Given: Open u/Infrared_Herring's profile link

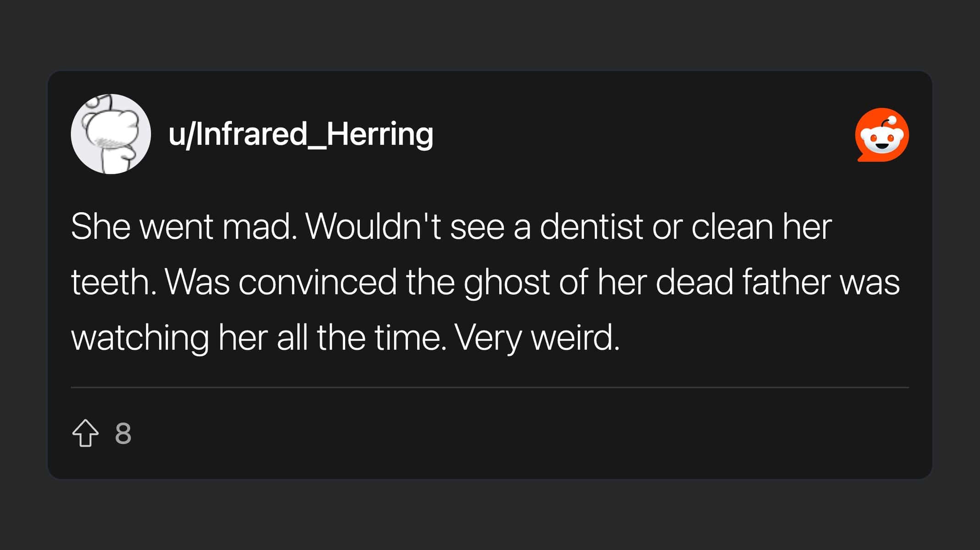Looking at the screenshot, I should [301, 134].
